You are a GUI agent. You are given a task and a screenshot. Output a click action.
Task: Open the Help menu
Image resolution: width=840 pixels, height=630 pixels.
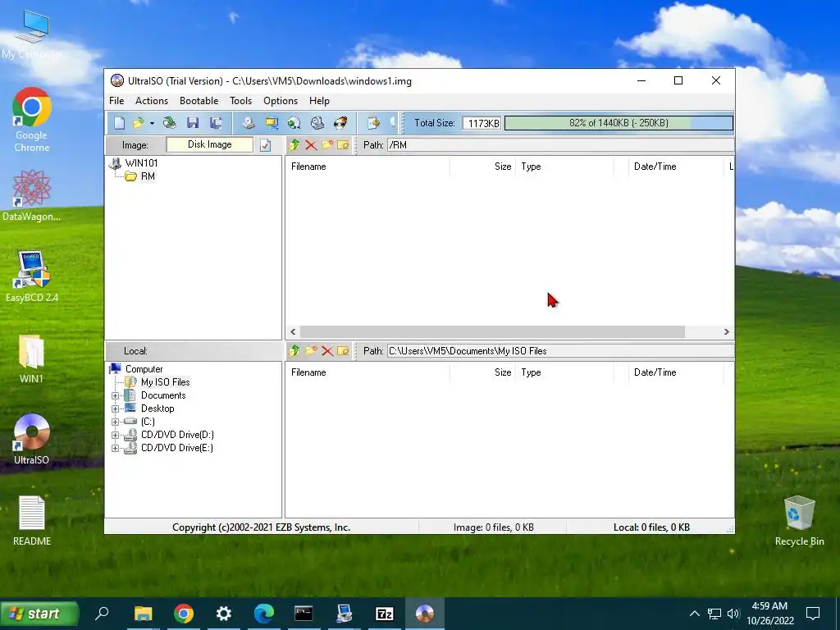point(319,101)
